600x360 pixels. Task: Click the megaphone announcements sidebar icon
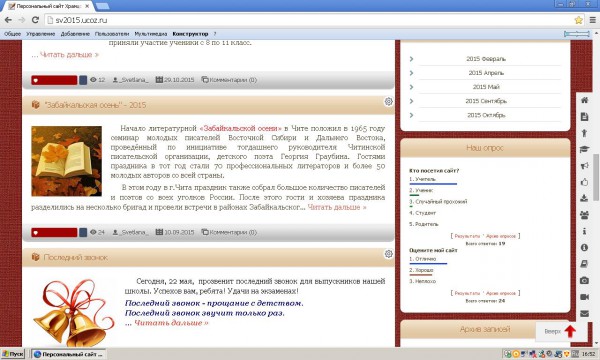click(x=584, y=166)
